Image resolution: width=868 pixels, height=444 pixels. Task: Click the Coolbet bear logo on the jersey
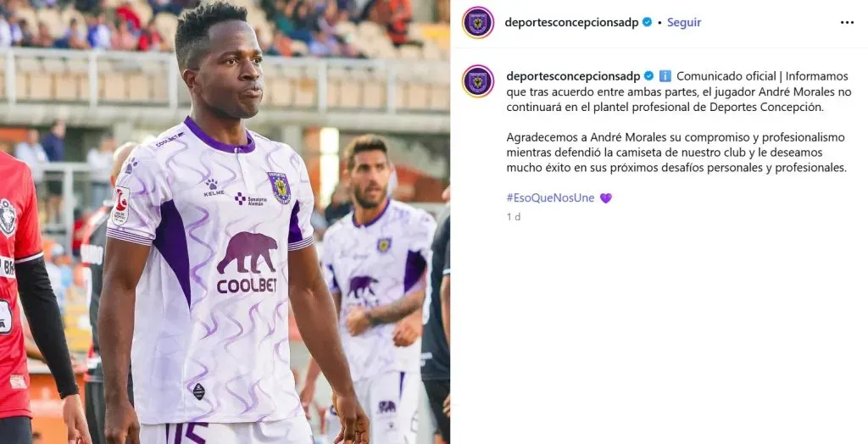coord(247,263)
